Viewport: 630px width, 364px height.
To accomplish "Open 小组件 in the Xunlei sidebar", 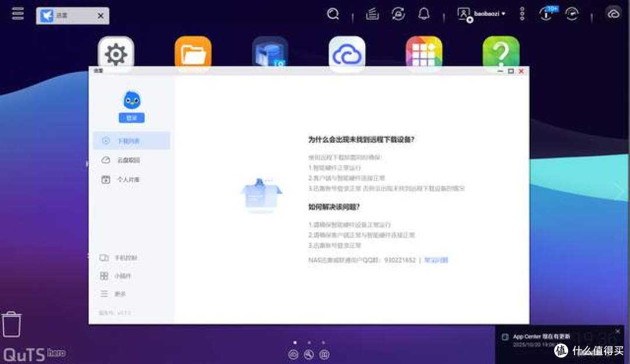I will 116,275.
